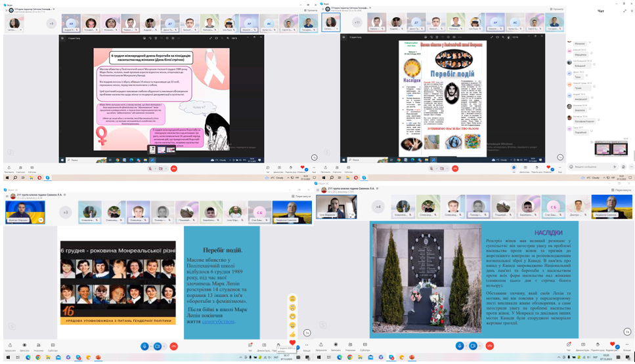The image size is (635, 364).
Task: Open Participants in top-right Skype window
Action: (x=336, y=169)
